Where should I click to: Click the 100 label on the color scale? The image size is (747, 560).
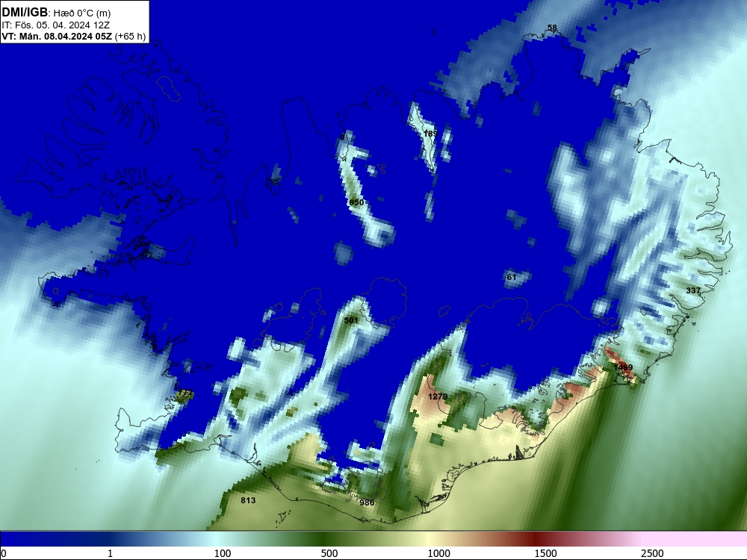pos(223,553)
